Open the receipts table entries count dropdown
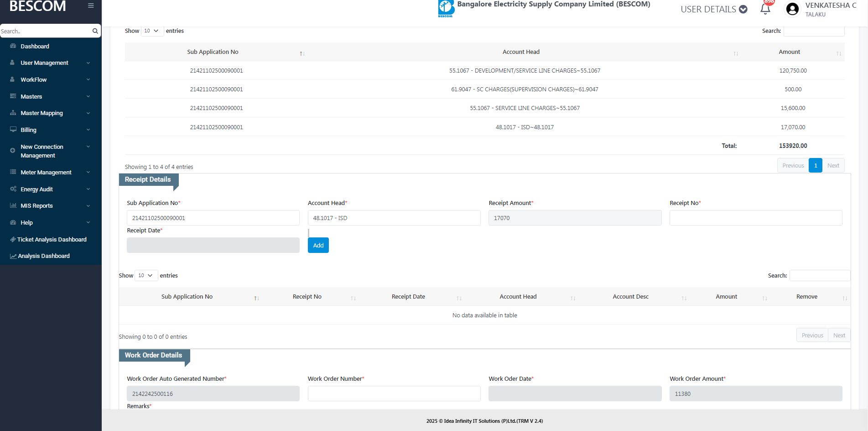 point(146,276)
